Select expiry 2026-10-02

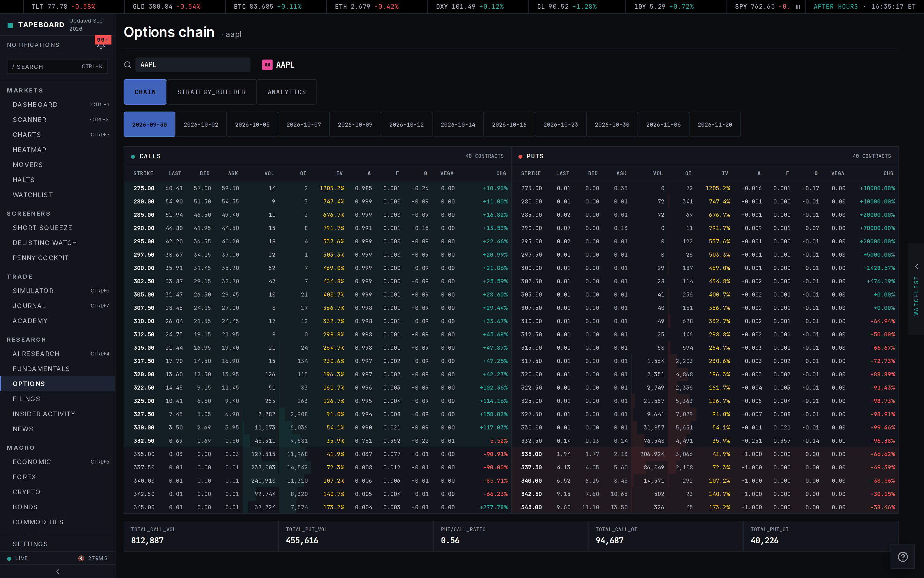tap(201, 125)
